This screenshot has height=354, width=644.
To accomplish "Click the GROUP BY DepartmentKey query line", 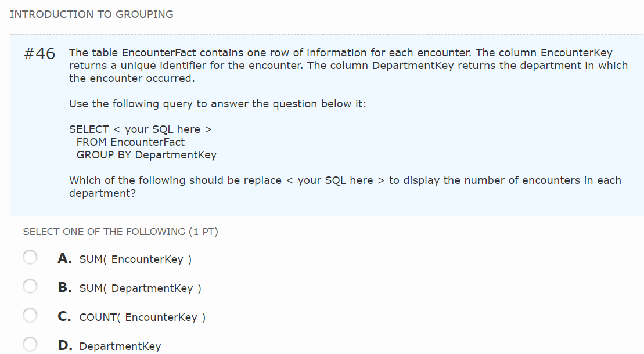I will pos(146,154).
